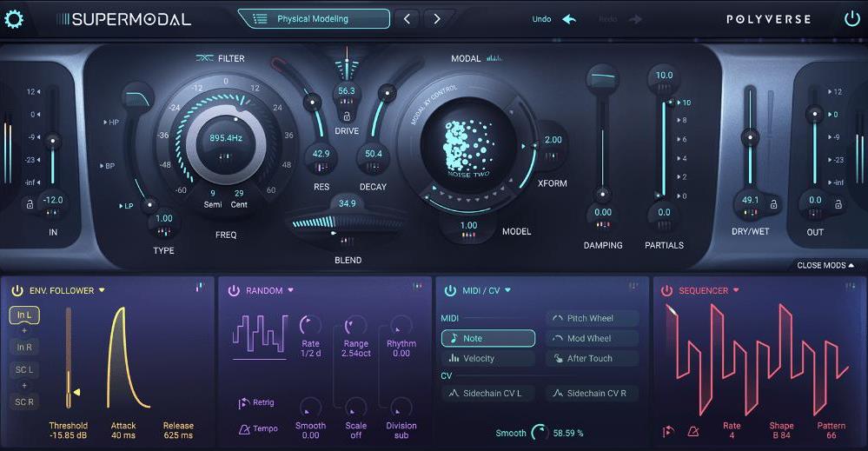Open the Physical Modeling preset browser
This screenshot has width=868, height=451.
coord(314,19)
